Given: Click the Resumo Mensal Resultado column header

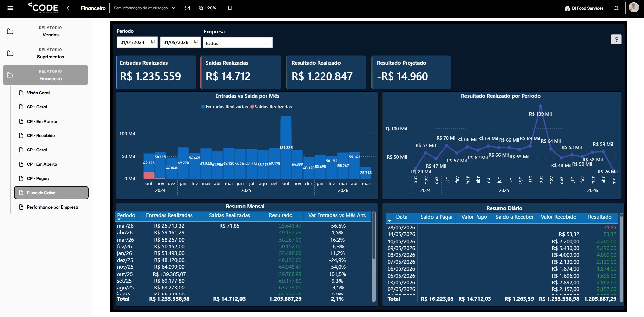Looking at the screenshot, I should click(x=281, y=215).
